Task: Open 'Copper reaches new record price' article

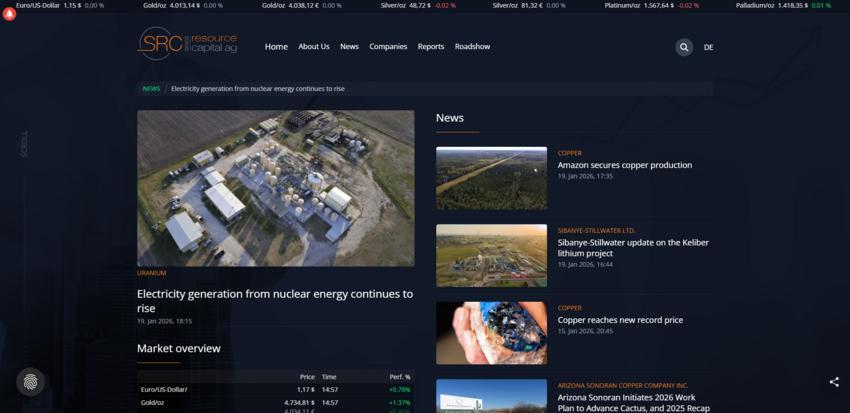Action: [x=620, y=320]
